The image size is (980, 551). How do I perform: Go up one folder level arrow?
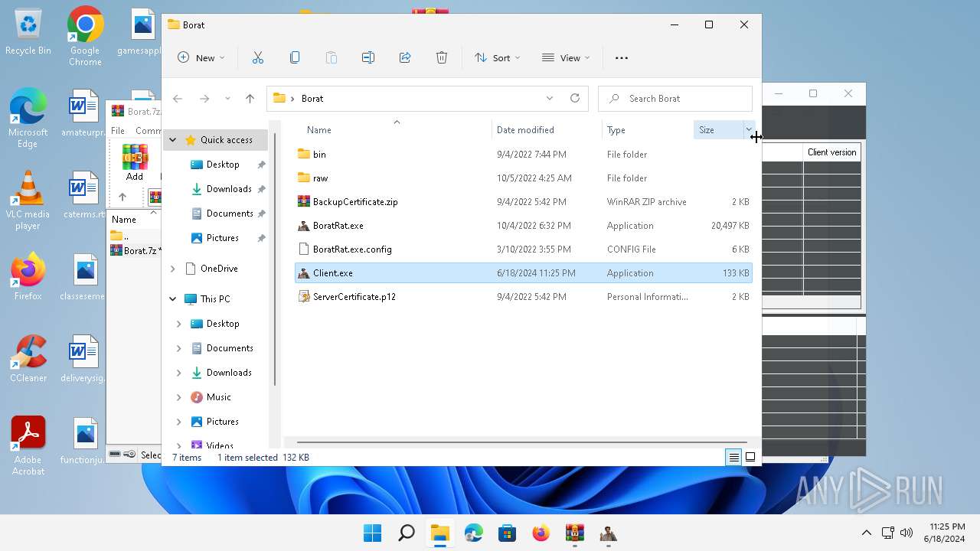point(250,98)
